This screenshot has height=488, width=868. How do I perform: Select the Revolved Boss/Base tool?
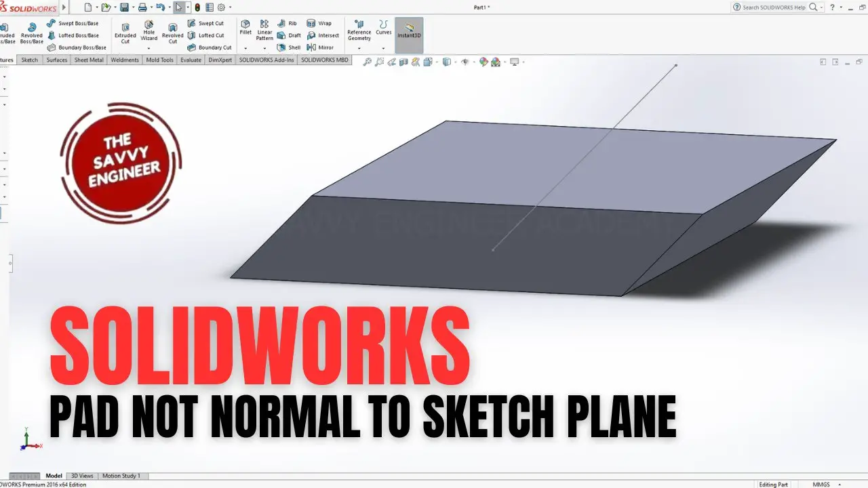(31, 32)
